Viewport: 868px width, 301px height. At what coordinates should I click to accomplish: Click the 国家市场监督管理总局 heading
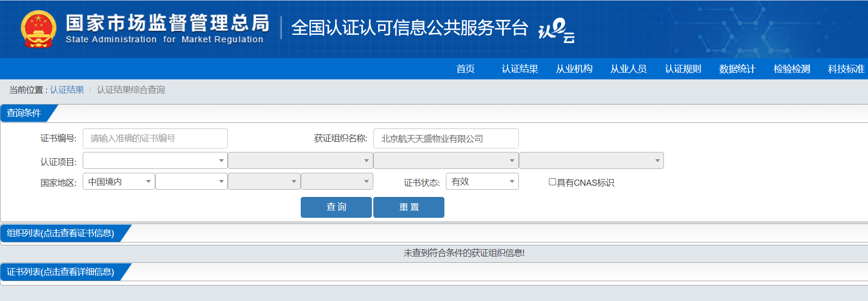click(x=167, y=23)
